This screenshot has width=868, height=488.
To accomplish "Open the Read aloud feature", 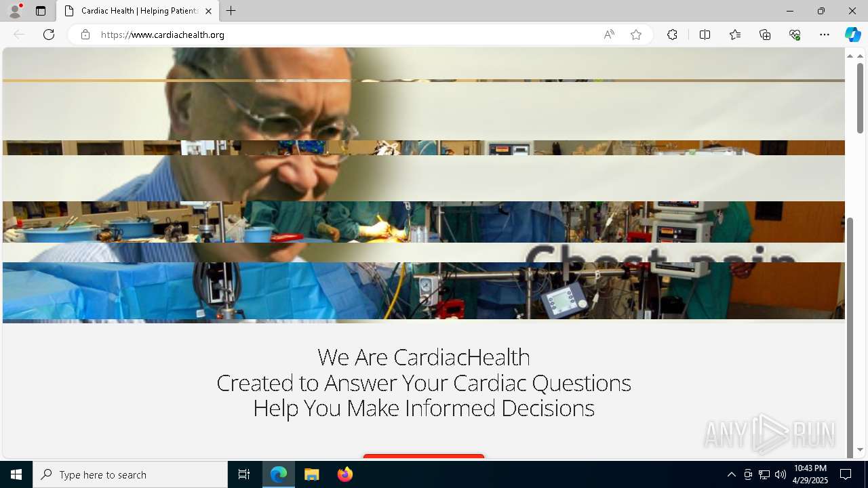I will tap(609, 35).
